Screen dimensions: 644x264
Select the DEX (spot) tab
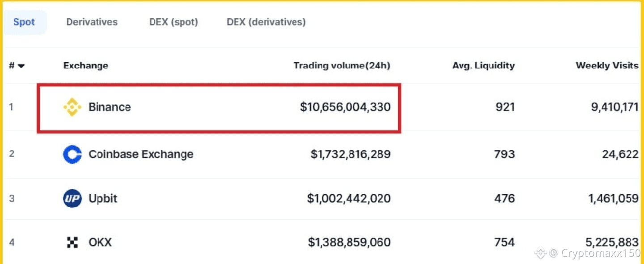point(174,22)
